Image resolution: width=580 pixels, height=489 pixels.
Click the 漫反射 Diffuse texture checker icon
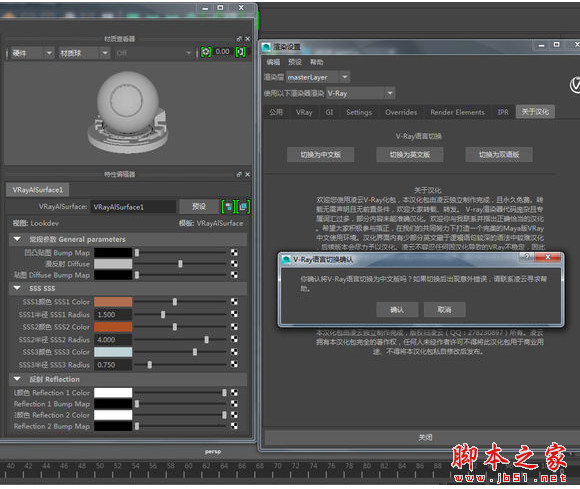tap(234, 264)
